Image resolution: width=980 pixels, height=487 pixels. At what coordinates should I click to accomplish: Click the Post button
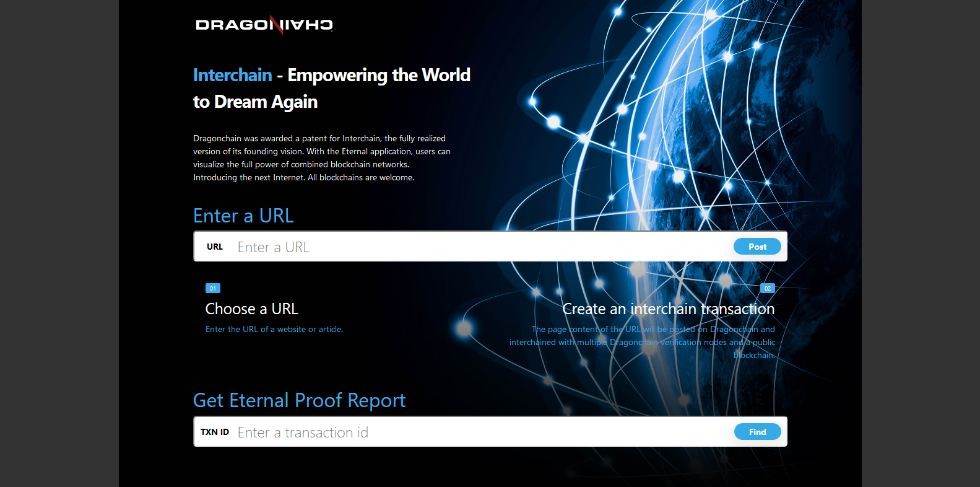(x=757, y=247)
